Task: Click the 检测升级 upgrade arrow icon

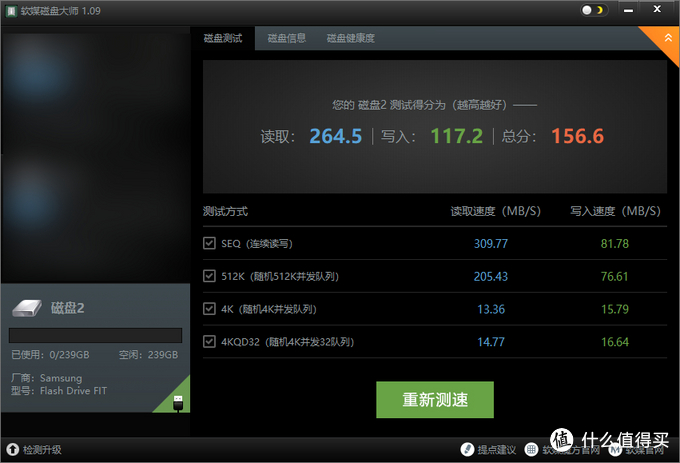Action: [x=13, y=449]
